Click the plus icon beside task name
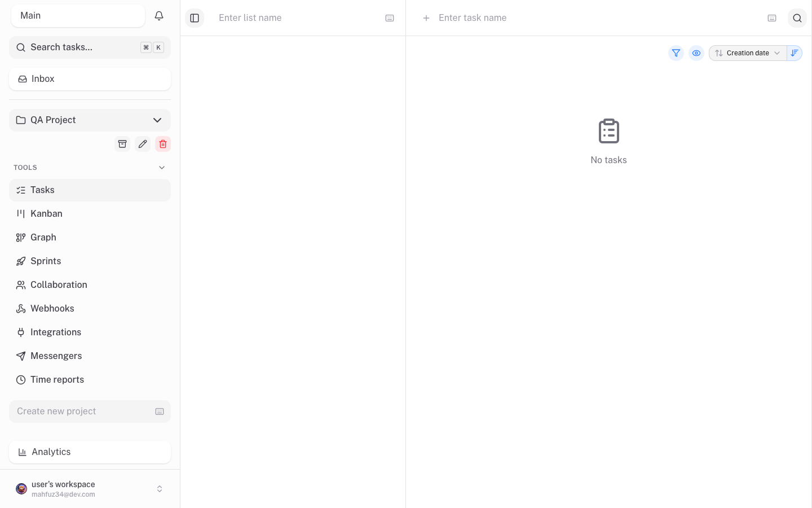The image size is (812, 508). pos(426,18)
